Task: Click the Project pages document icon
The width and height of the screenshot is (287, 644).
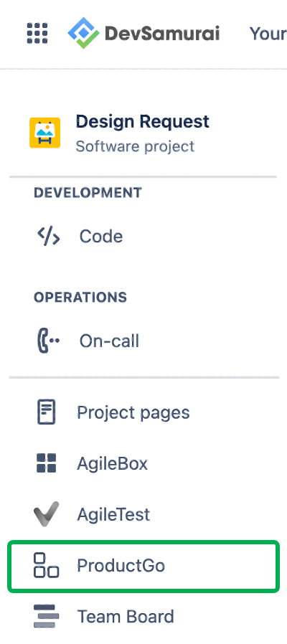Action: [x=47, y=412]
